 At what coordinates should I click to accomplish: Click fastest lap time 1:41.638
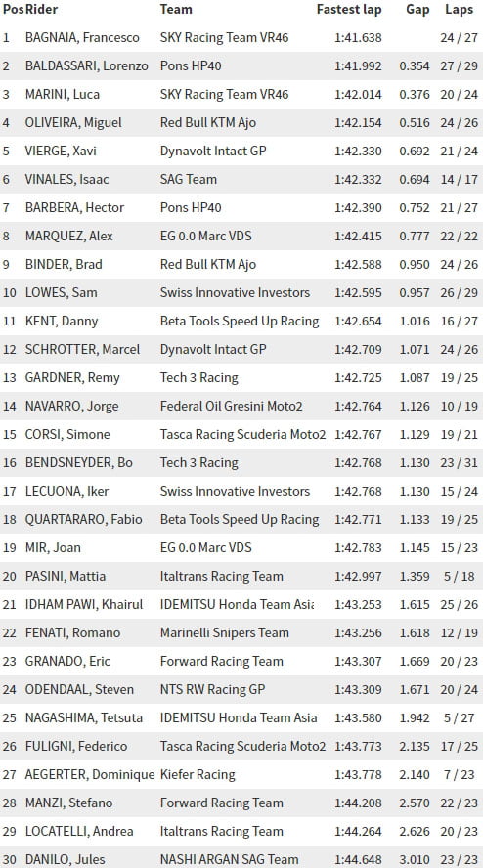coord(358,38)
